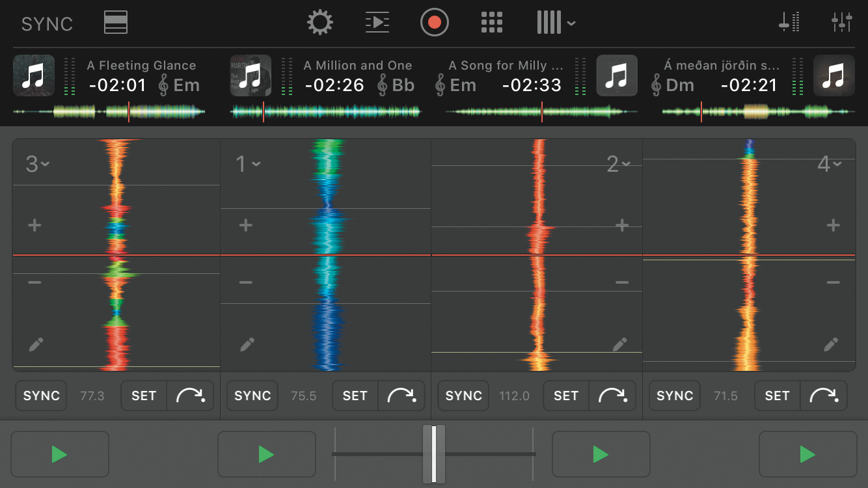Toggle SYNC for the 77.3 BPM deck
868x488 pixels.
pos(42,396)
